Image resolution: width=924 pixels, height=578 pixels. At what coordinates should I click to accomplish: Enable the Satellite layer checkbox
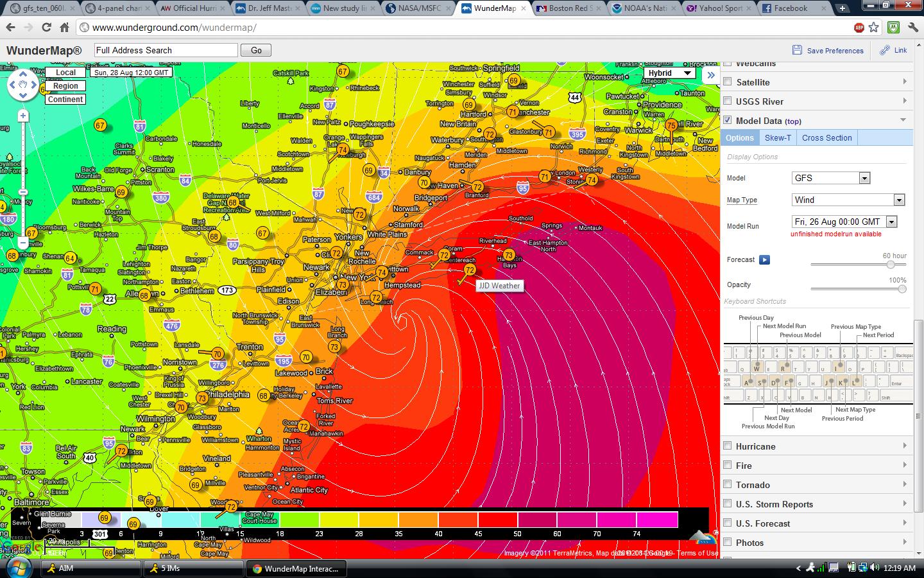pyautogui.click(x=728, y=82)
